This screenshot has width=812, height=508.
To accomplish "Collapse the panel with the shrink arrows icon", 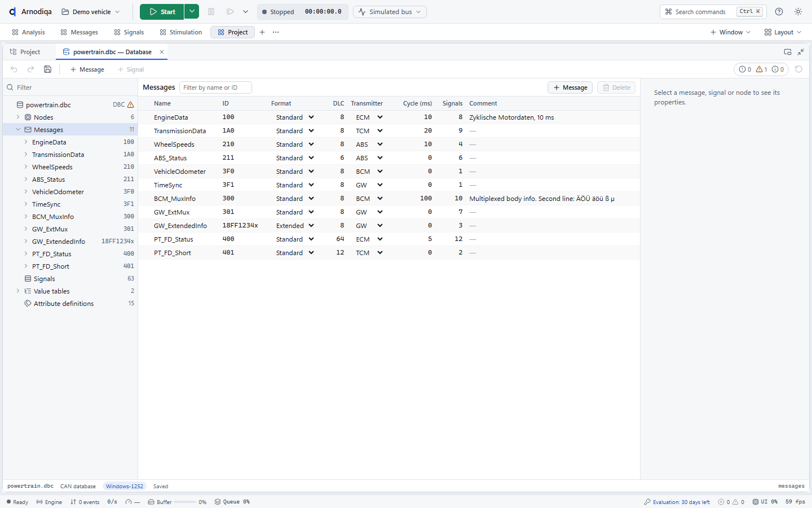I will coord(801,52).
